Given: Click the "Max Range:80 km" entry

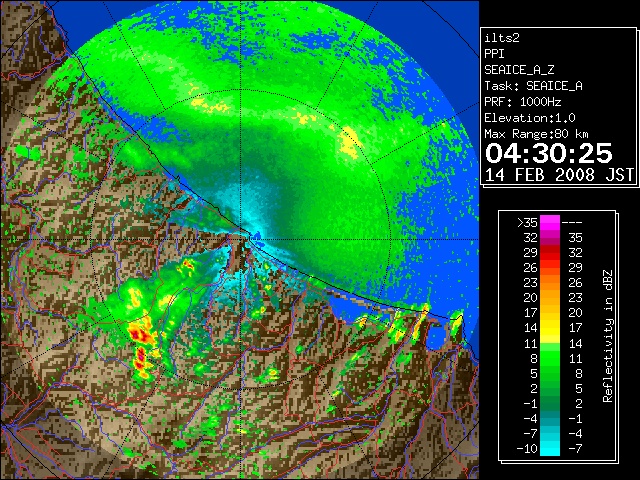Looking at the screenshot, I should [536, 134].
